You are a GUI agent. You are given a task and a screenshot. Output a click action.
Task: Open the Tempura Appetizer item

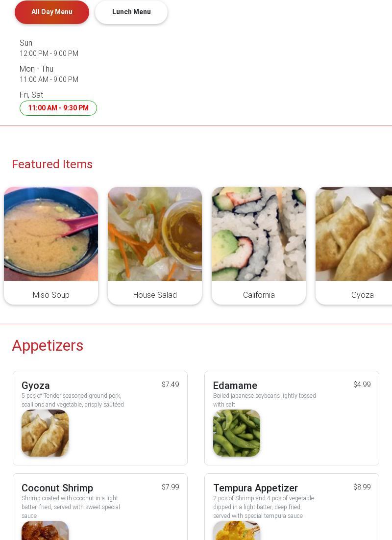click(x=292, y=507)
